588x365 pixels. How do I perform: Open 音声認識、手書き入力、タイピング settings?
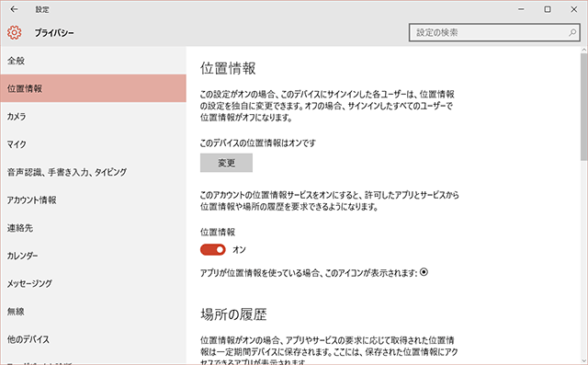(93, 172)
